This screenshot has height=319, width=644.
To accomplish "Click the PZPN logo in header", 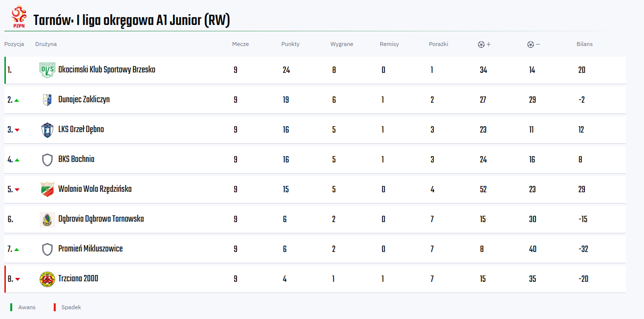I will point(20,16).
